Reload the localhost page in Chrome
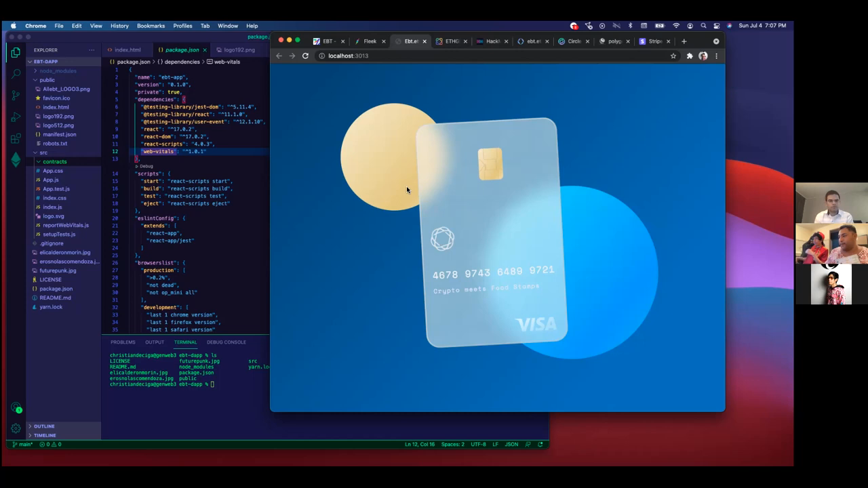 306,56
